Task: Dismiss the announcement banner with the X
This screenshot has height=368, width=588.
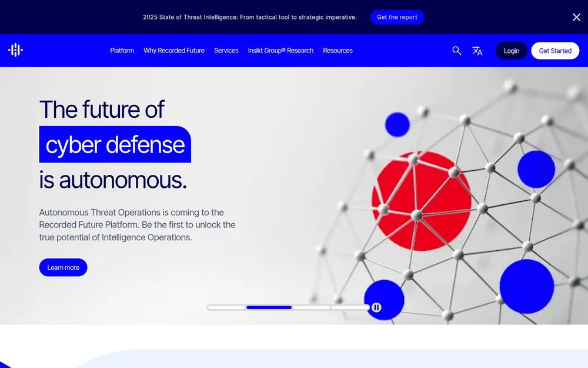Action: click(x=576, y=17)
